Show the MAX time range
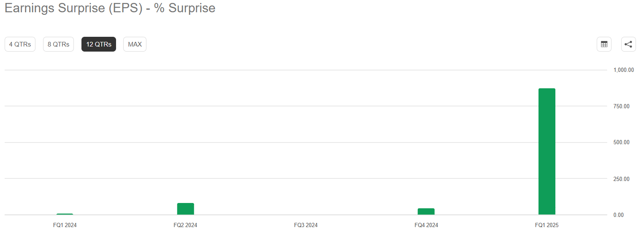 point(135,44)
